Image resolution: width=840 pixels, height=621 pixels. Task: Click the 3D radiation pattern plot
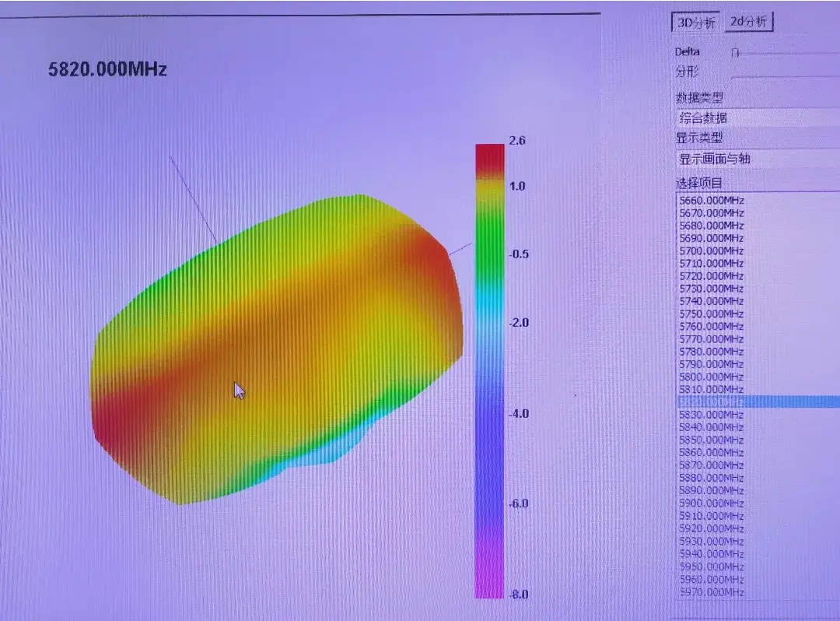point(276,349)
